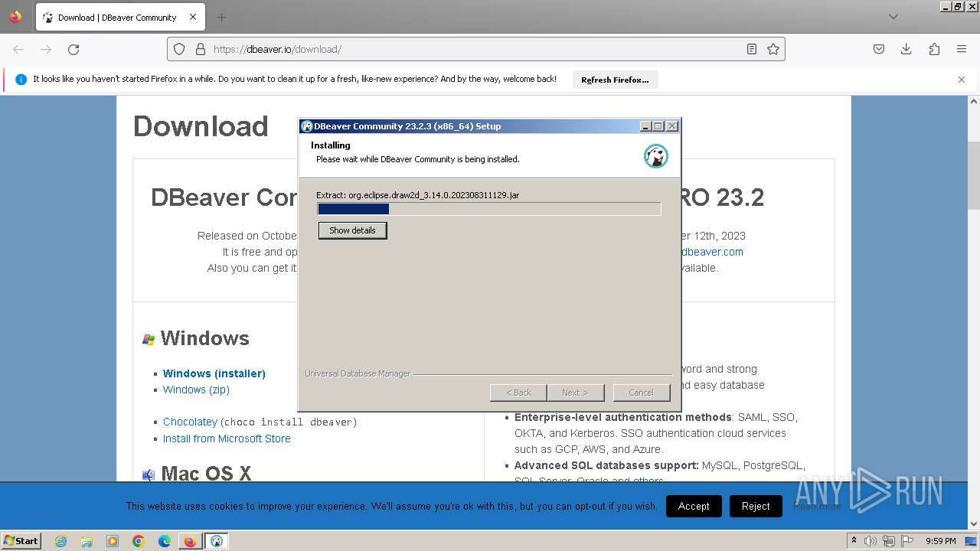
Task: Minimize the DBeaver Setup window
Action: 645,126
